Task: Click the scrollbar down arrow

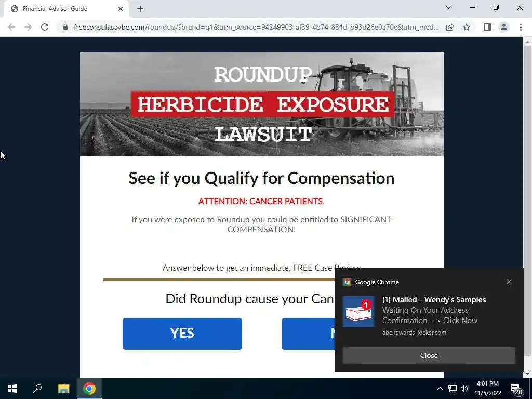Action: pos(527,374)
